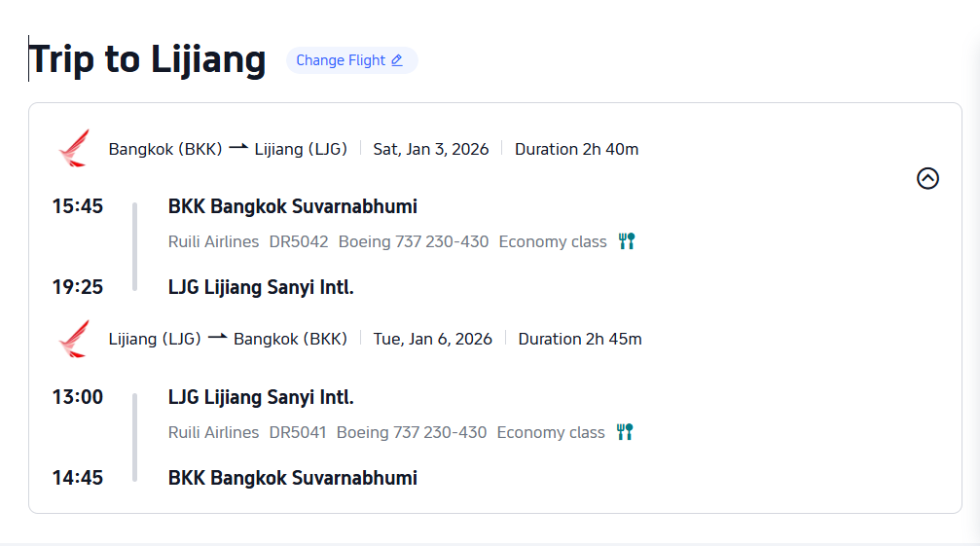Viewport: 980px width, 546px height.
Task: Click the Change Flight button
Action: [341, 60]
